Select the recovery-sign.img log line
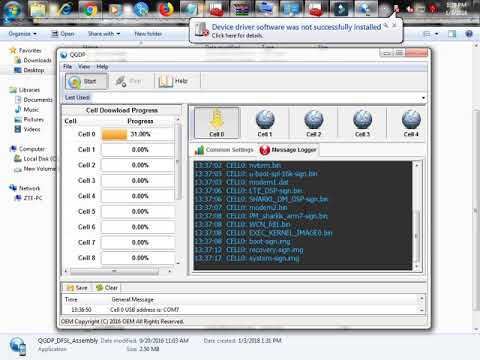The width and height of the screenshot is (480, 360). (x=249, y=250)
